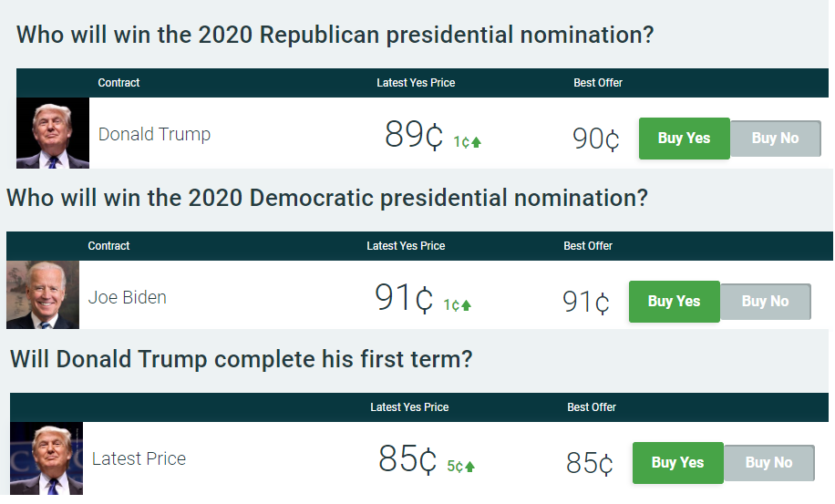Click Buy Yes for Donald Trump's Republican nomination

684,139
